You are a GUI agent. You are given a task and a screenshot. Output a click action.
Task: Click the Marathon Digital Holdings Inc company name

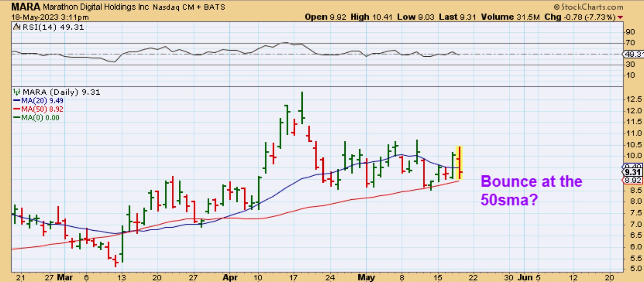[x=96, y=7]
